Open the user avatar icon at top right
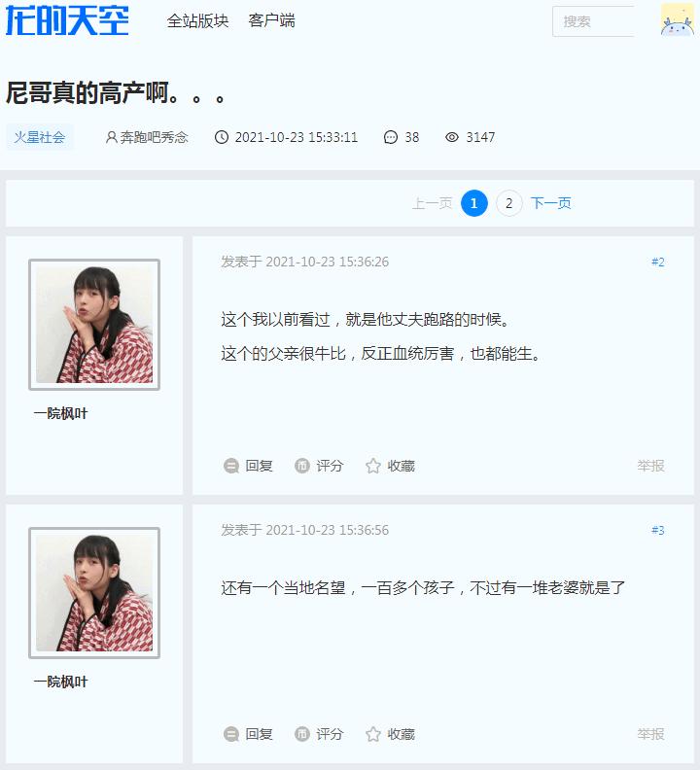This screenshot has width=700, height=770. point(678,19)
